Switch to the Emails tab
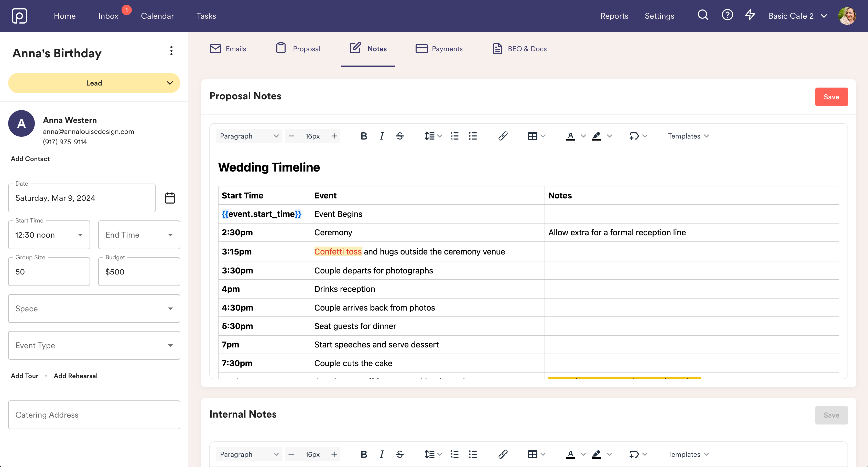This screenshot has height=467, width=868. pos(228,49)
